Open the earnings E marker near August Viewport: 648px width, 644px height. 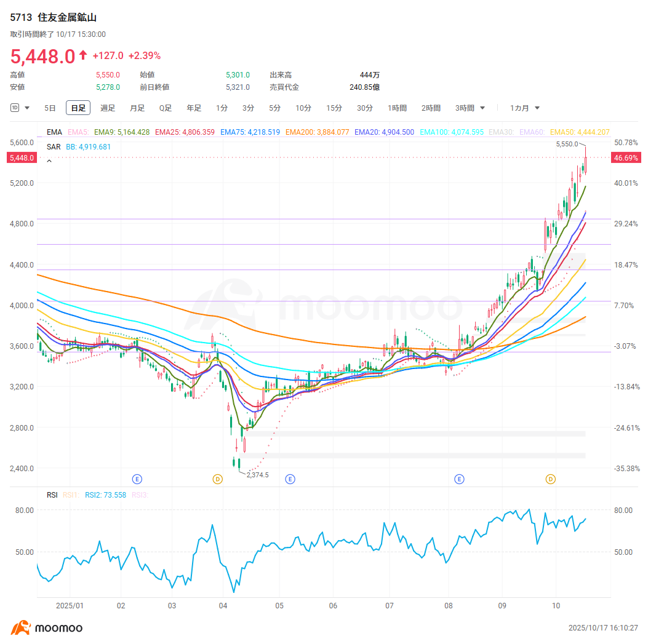(459, 479)
